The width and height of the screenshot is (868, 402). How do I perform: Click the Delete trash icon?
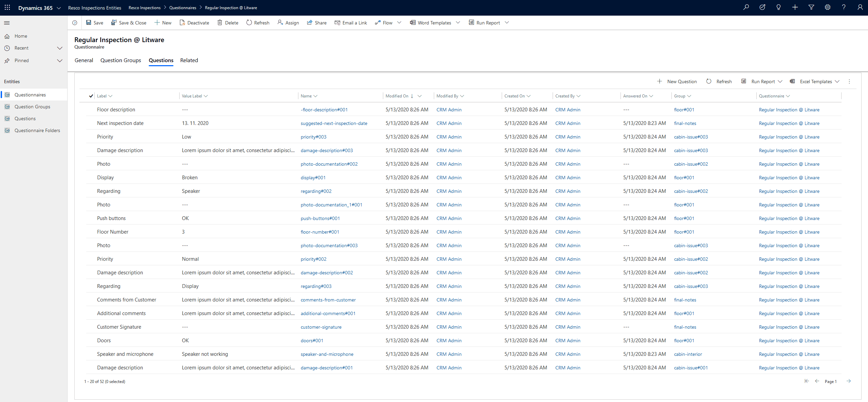click(220, 22)
